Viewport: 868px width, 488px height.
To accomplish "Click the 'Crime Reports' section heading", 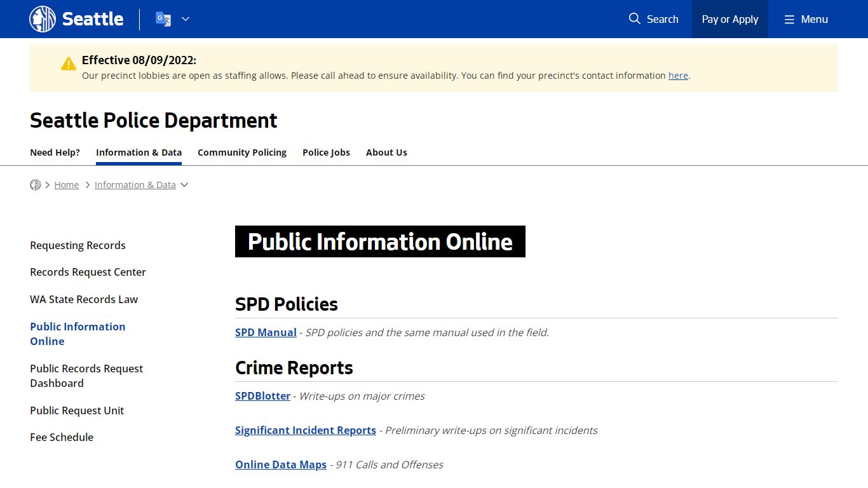I will click(x=294, y=367).
